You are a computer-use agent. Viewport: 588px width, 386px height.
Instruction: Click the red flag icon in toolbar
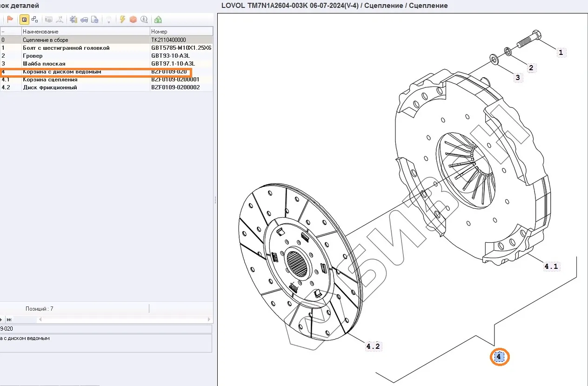pyautogui.click(x=10, y=20)
